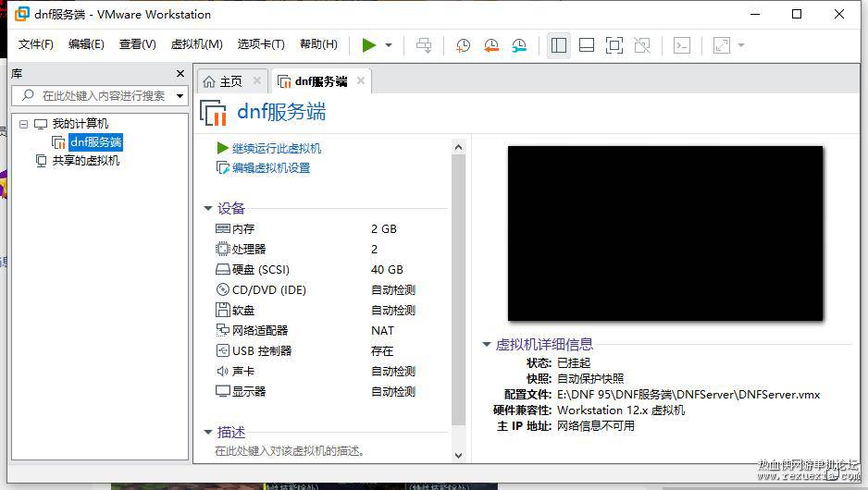
Task: Toggle the library sidebar view icon
Action: pyautogui.click(x=559, y=45)
